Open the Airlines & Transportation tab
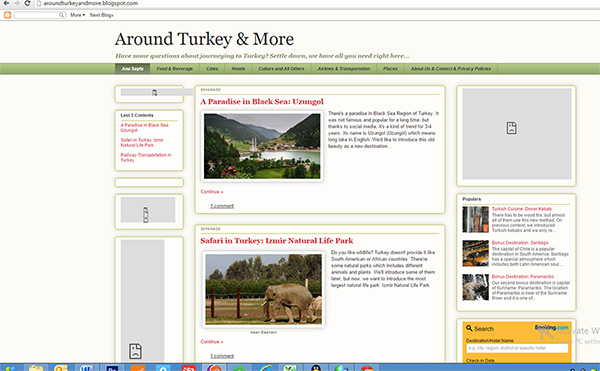This screenshot has height=371, width=600. pyautogui.click(x=344, y=68)
